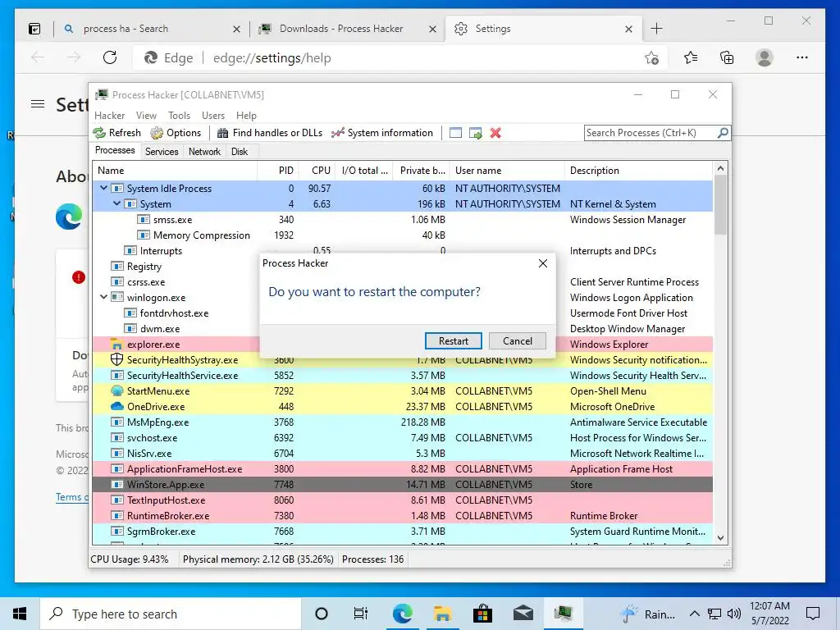Click the process list scroll up arrow
The image size is (840, 630).
(720, 168)
